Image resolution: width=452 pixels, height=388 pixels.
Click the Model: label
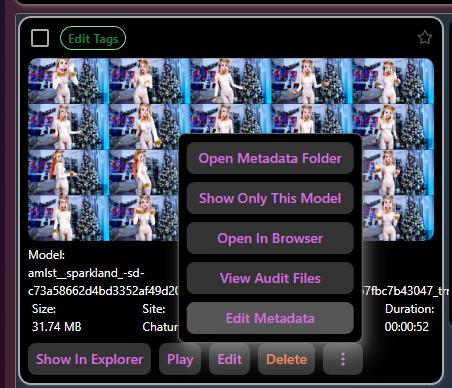point(46,255)
